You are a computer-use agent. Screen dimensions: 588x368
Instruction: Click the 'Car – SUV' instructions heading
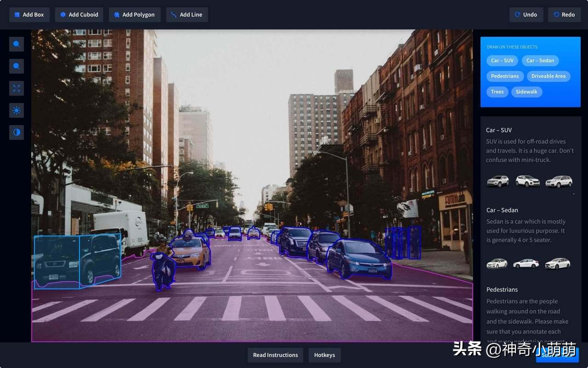(x=499, y=130)
